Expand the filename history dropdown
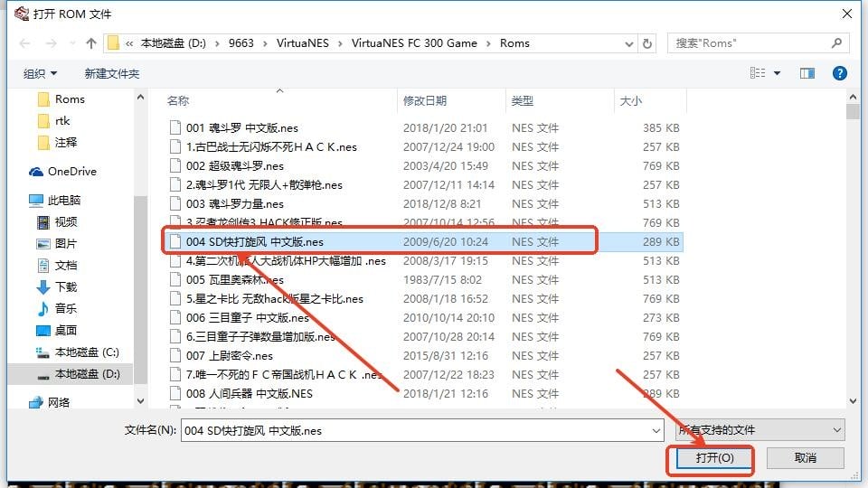 656,430
